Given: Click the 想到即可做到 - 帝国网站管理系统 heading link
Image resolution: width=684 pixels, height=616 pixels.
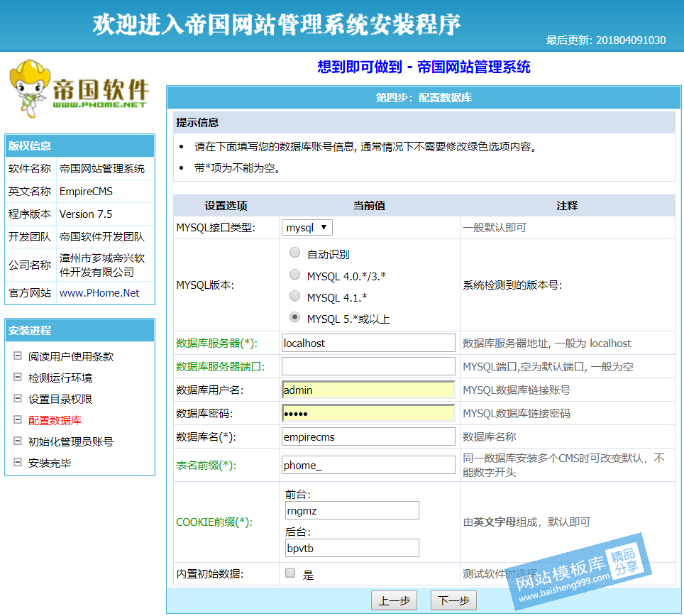Looking at the screenshot, I should [424, 67].
